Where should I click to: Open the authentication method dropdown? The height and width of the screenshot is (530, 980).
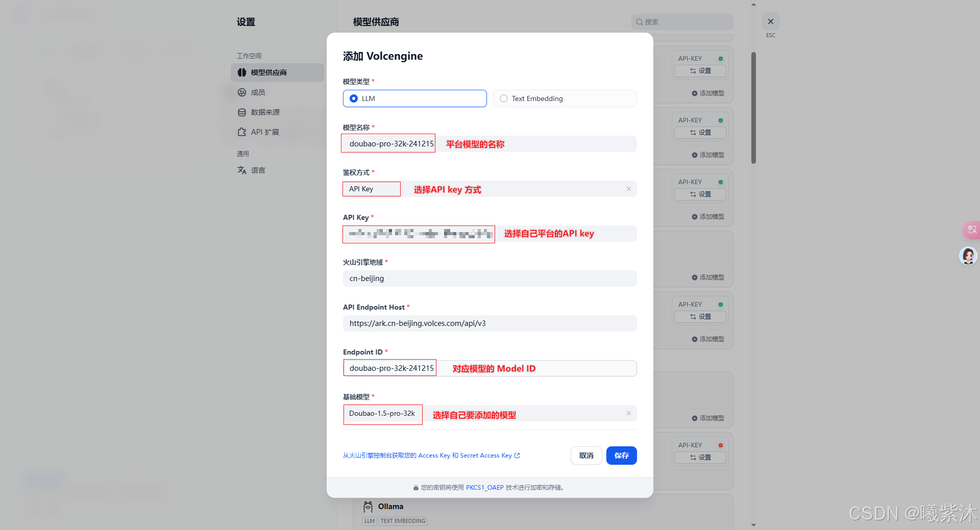489,189
